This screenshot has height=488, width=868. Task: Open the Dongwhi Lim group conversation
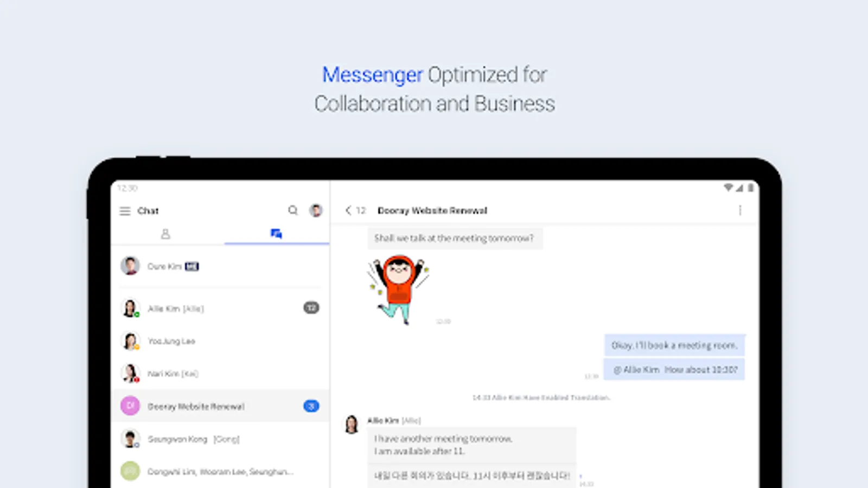pos(221,471)
